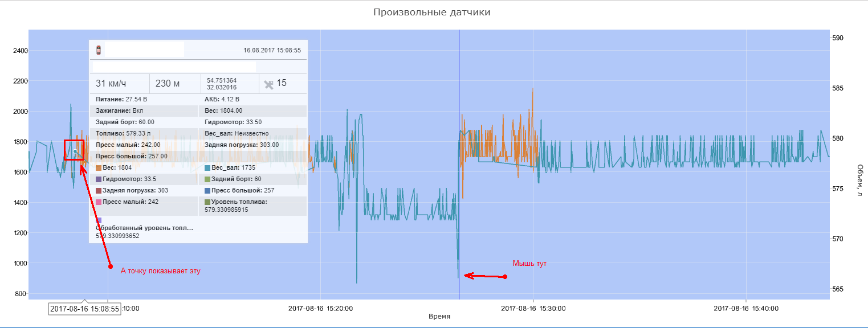Click the pink Пресс малый swatch
Viewport: 868px width, 328px height.
tap(99, 202)
